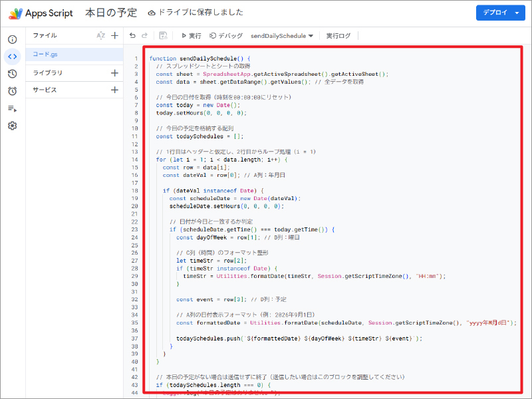
Task: Add a new file with plus icon
Action: pos(114,36)
